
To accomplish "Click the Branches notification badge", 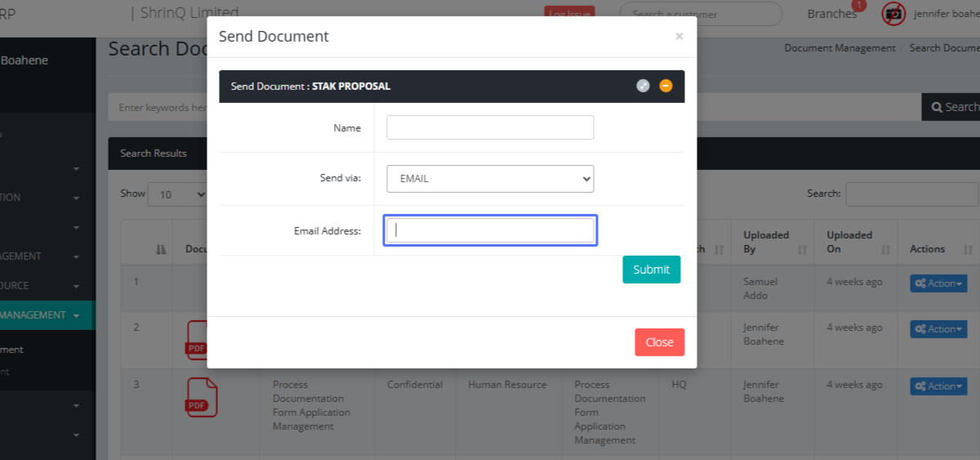I will 857,6.
